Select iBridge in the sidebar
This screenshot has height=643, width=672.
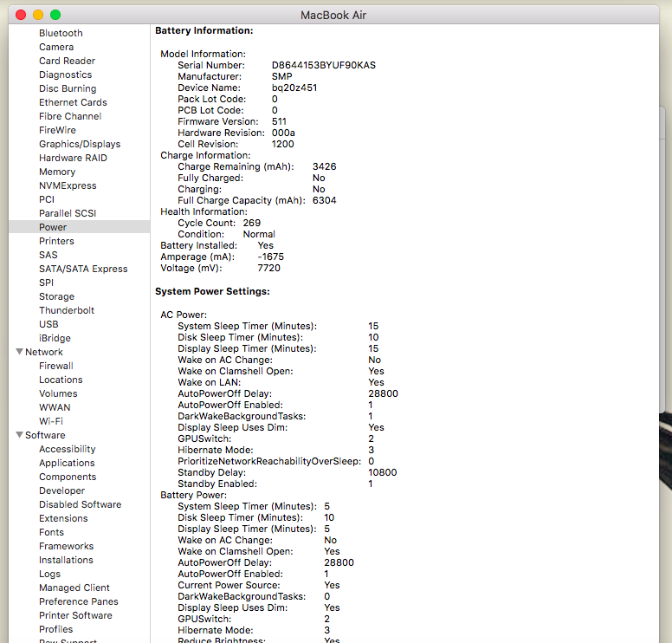[x=55, y=338]
